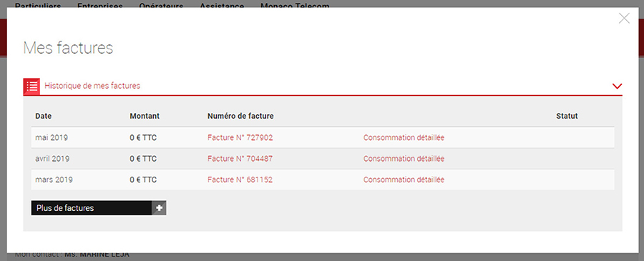Select the Entreprises menu item
The width and height of the screenshot is (644, 261).
99,6
